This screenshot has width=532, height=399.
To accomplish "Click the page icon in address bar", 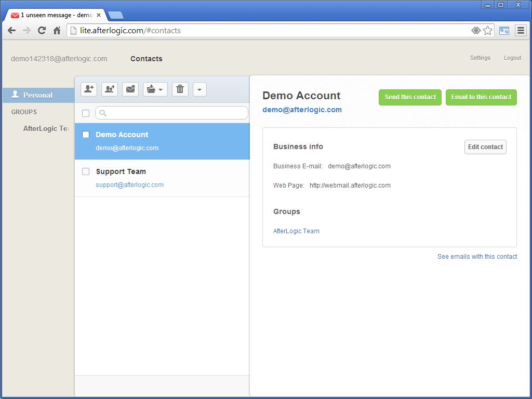I will click(73, 31).
